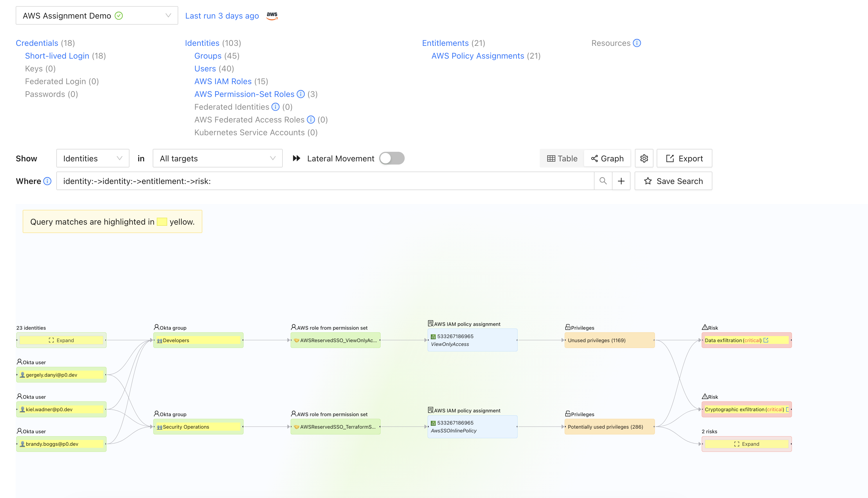Click the plus icon next to search
868x498 pixels.
621,181
